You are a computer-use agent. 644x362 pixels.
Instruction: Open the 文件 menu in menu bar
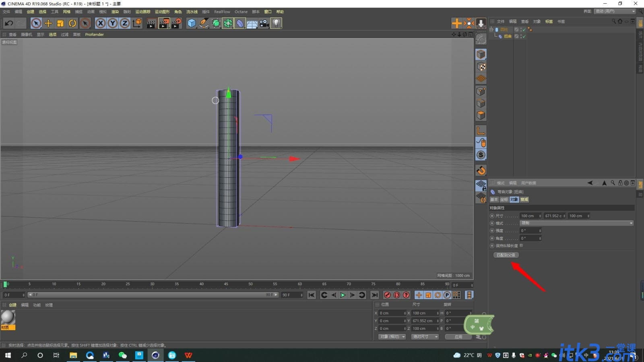point(6,12)
